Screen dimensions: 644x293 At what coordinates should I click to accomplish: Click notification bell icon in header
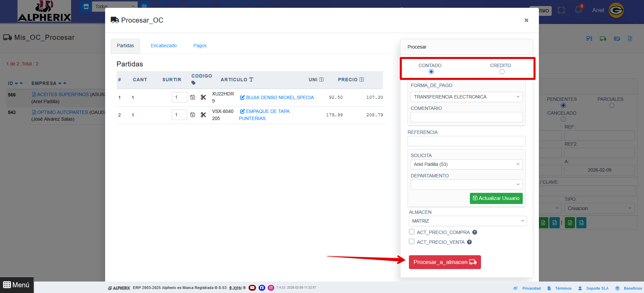578,10
